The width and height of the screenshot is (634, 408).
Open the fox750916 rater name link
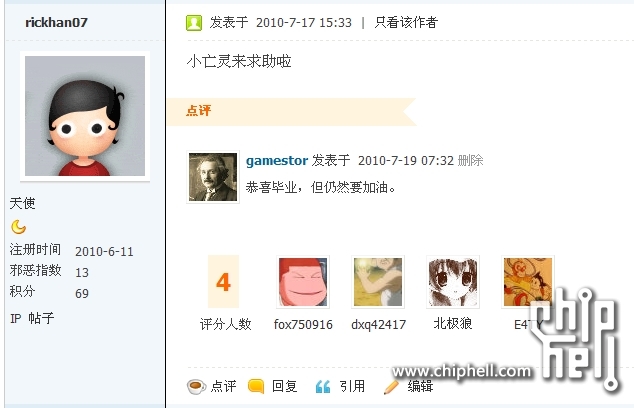coord(303,324)
